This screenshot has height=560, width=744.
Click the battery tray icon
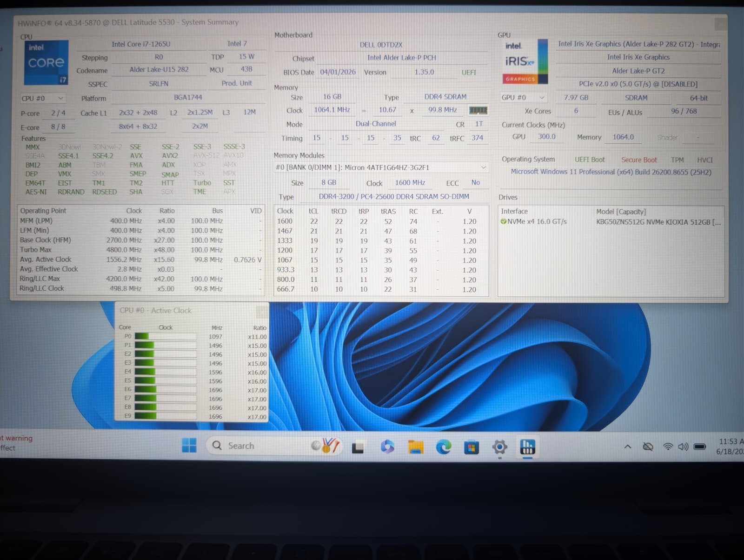[699, 447]
